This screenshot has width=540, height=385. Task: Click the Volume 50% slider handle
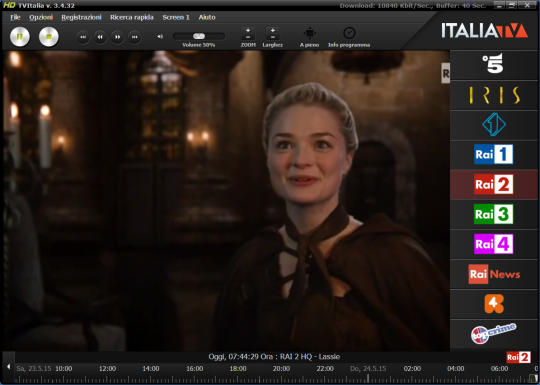coord(199,36)
